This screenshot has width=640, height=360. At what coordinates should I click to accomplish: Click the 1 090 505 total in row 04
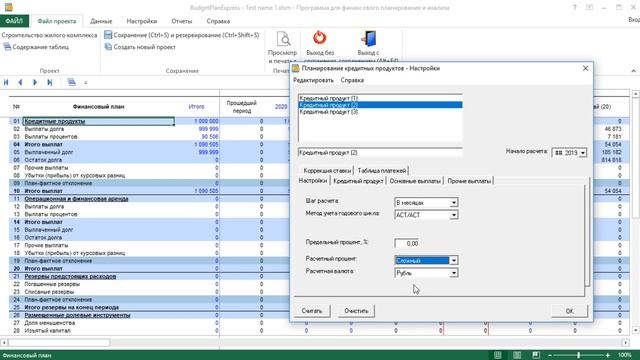tap(206, 144)
